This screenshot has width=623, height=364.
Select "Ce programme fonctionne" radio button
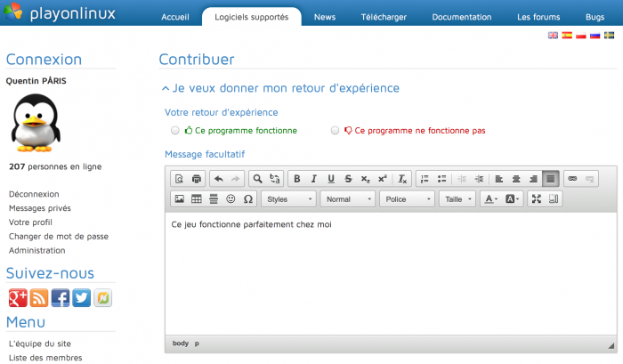coord(175,131)
